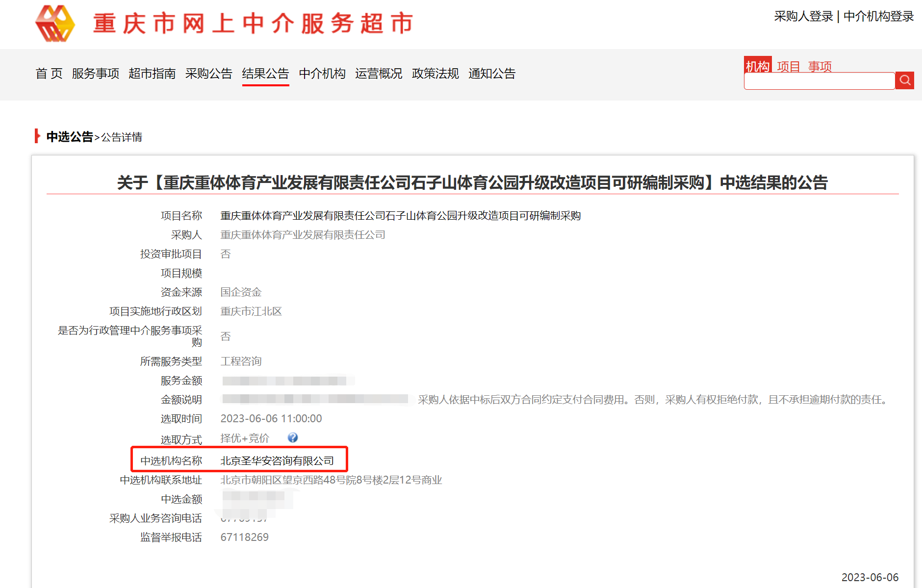
Task: Open the 结果公告 menu item
Action: click(x=265, y=74)
